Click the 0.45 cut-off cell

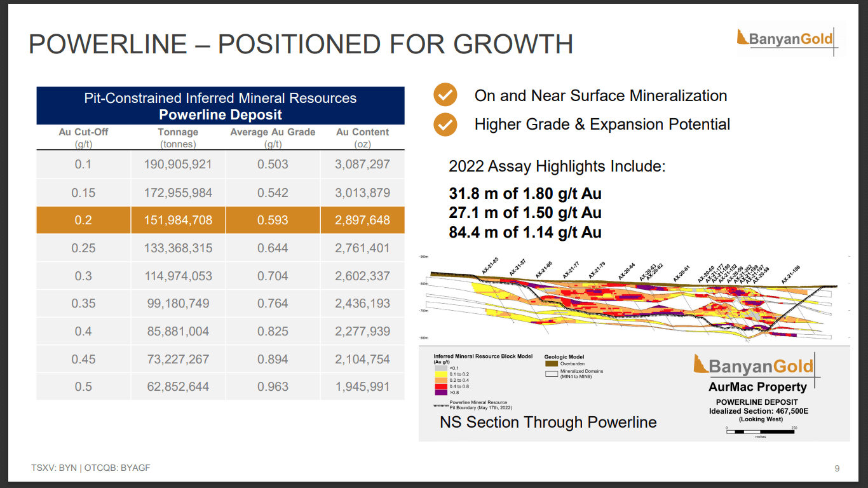pos(83,359)
